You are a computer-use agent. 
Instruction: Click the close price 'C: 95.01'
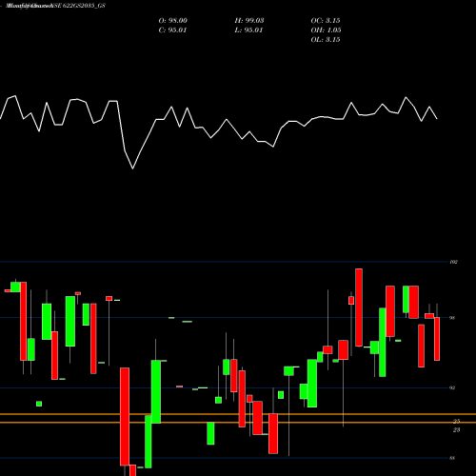(172, 30)
